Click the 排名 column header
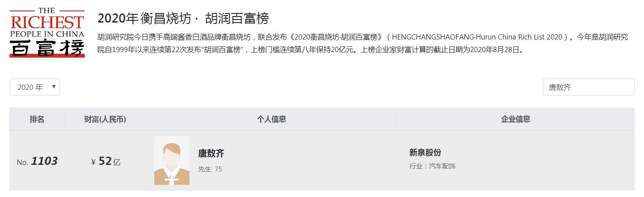The width and height of the screenshot is (644, 197). point(37,119)
